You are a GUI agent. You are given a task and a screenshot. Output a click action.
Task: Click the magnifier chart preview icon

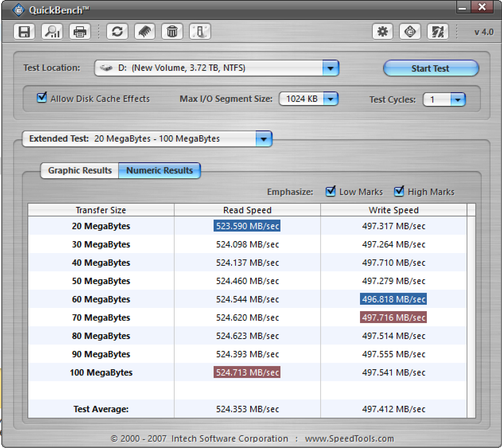[x=52, y=32]
